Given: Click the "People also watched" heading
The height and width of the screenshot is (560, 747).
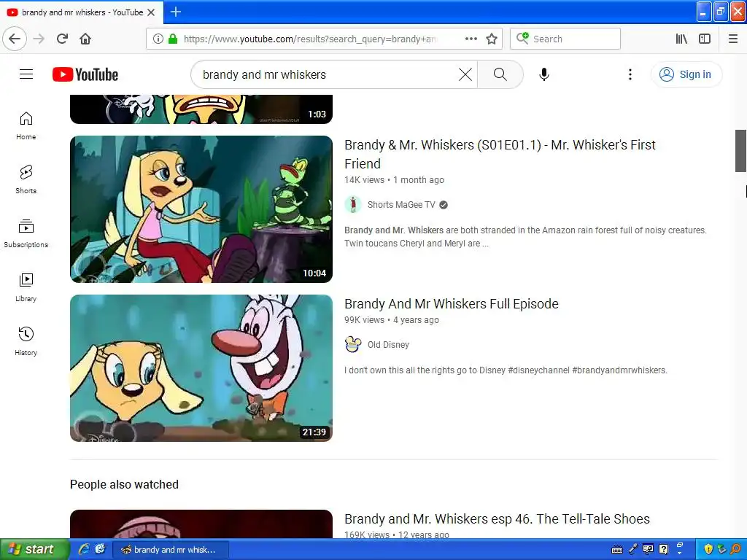Looking at the screenshot, I should [x=124, y=484].
